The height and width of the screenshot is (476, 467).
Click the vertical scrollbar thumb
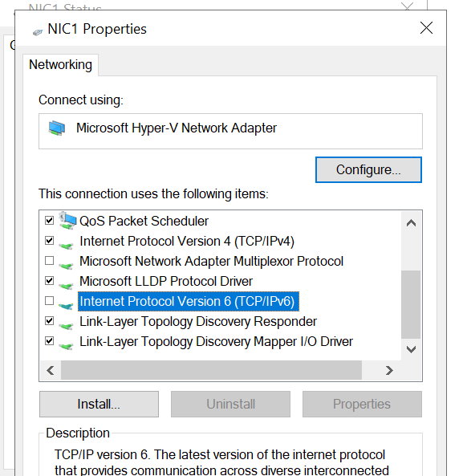411,304
